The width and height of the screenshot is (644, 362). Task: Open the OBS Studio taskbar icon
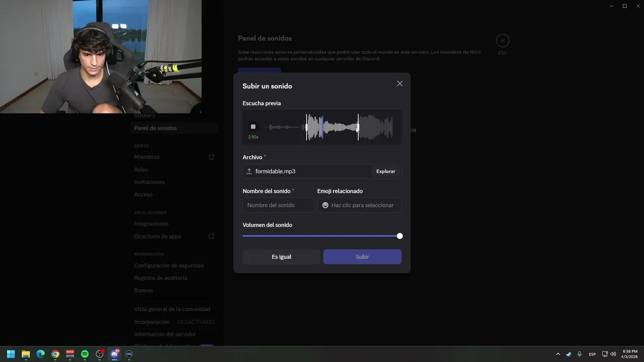coord(100,354)
